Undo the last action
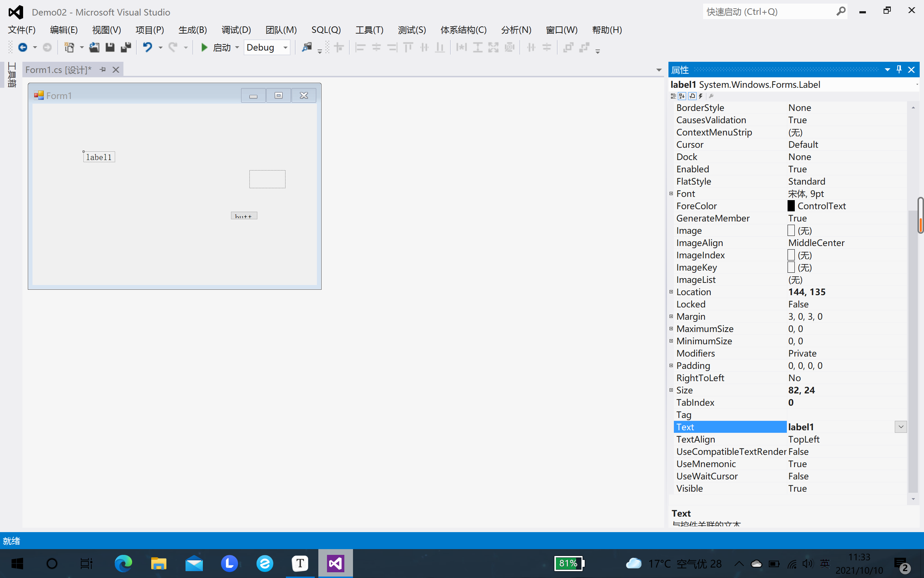 [x=147, y=47]
